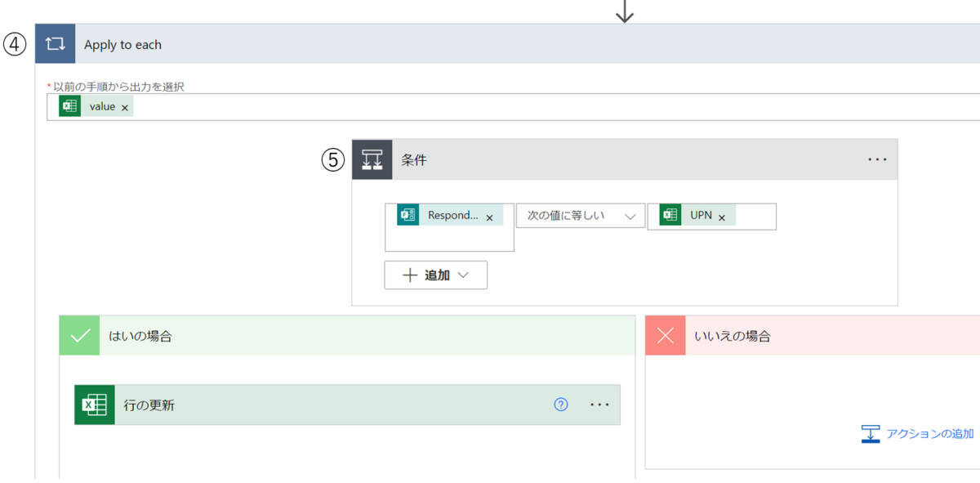Viewport: 980px width, 483px height.
Task: Click the Forms icon on Respond token
Action: click(x=408, y=216)
